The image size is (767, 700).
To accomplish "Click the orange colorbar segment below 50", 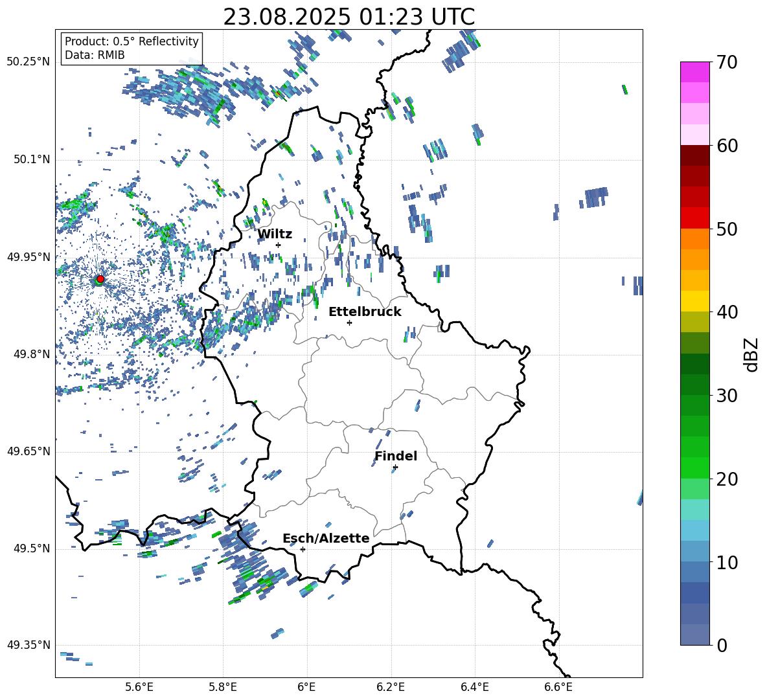I will coord(694,238).
